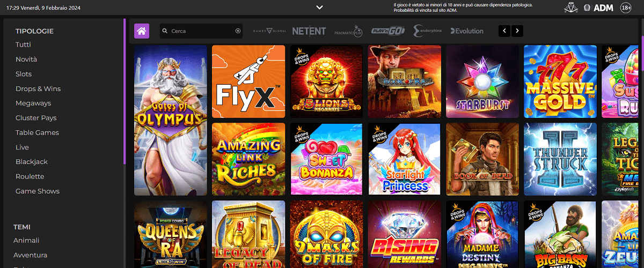Image resolution: width=644 pixels, height=268 pixels.
Task: Open Book of Dead game tile
Action: tap(482, 159)
